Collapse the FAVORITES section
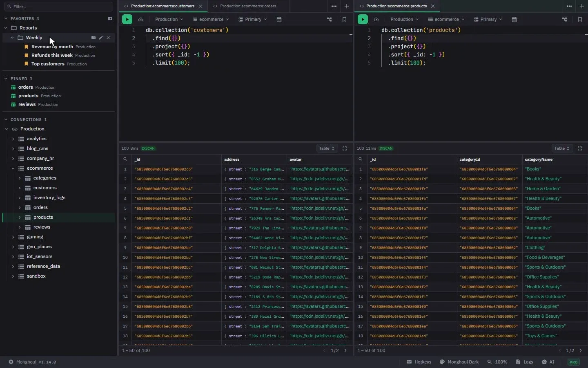The width and height of the screenshot is (588, 368). pos(6,18)
